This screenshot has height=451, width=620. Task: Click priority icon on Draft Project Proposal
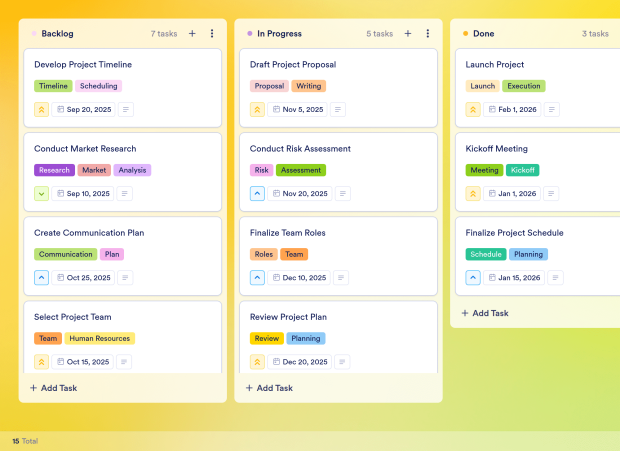(x=257, y=109)
